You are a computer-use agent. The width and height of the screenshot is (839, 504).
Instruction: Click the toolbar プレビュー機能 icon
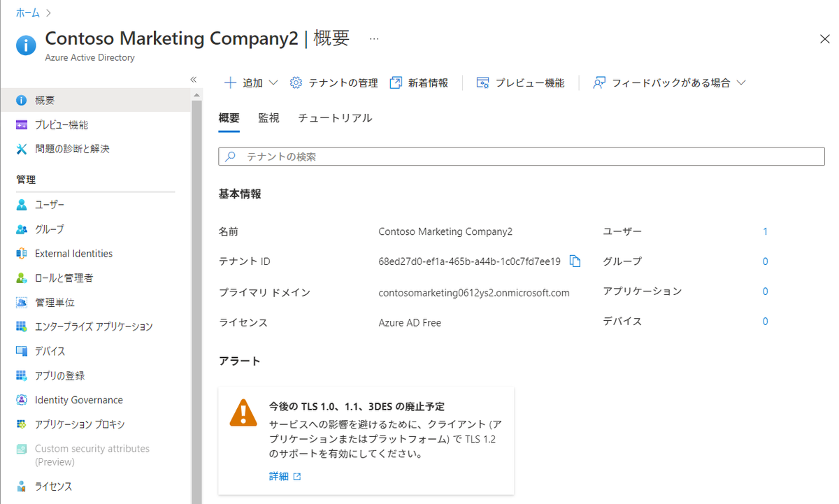(x=482, y=82)
